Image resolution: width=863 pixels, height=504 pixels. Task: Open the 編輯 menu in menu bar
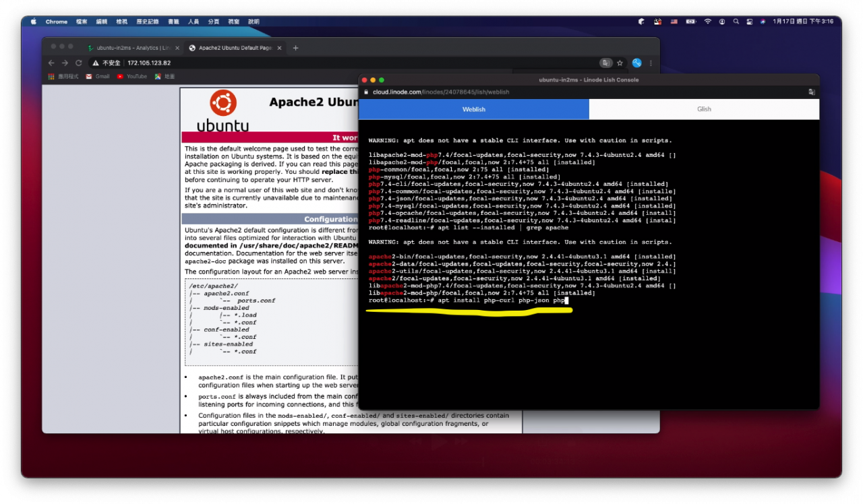(x=102, y=22)
